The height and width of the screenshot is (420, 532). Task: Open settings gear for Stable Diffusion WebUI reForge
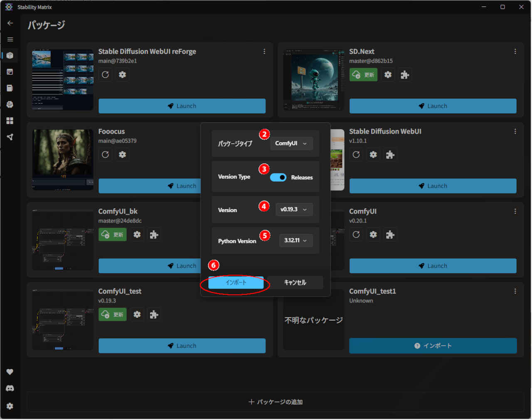pos(122,75)
